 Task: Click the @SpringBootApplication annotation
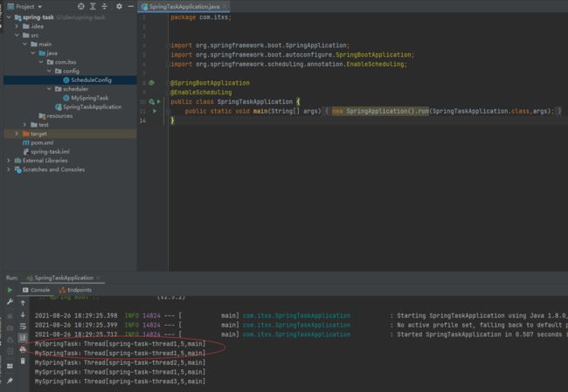210,83
